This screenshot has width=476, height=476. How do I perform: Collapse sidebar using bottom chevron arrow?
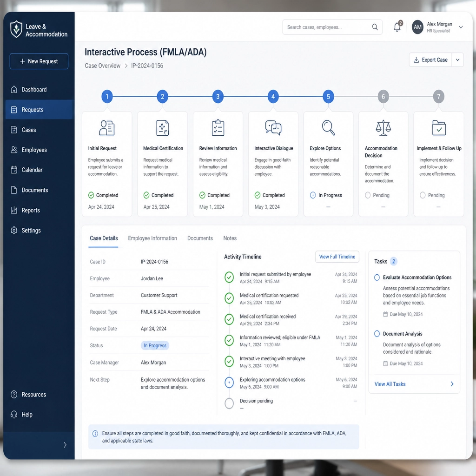65,445
